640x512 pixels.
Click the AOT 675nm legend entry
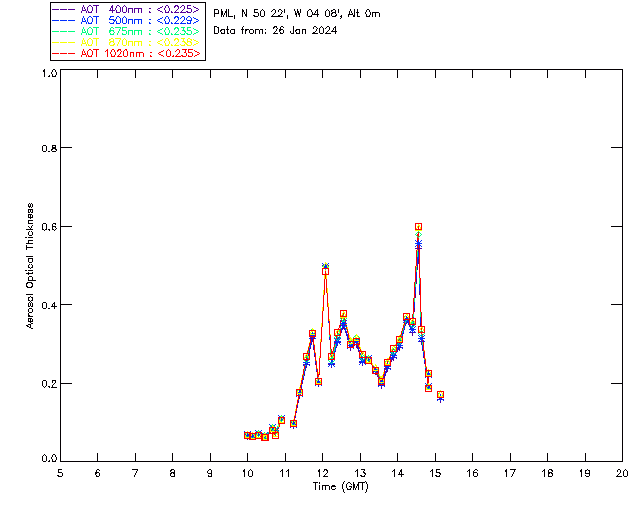pyautogui.click(x=126, y=31)
